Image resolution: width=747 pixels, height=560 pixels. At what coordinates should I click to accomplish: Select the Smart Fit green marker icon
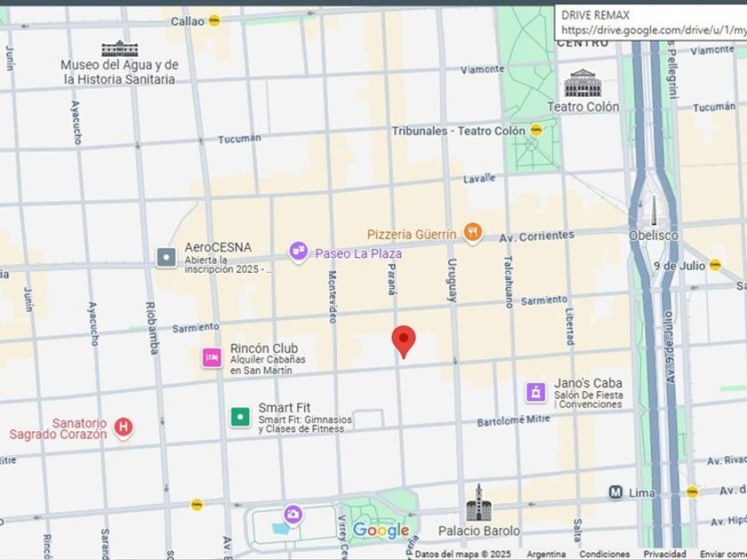pos(241,417)
